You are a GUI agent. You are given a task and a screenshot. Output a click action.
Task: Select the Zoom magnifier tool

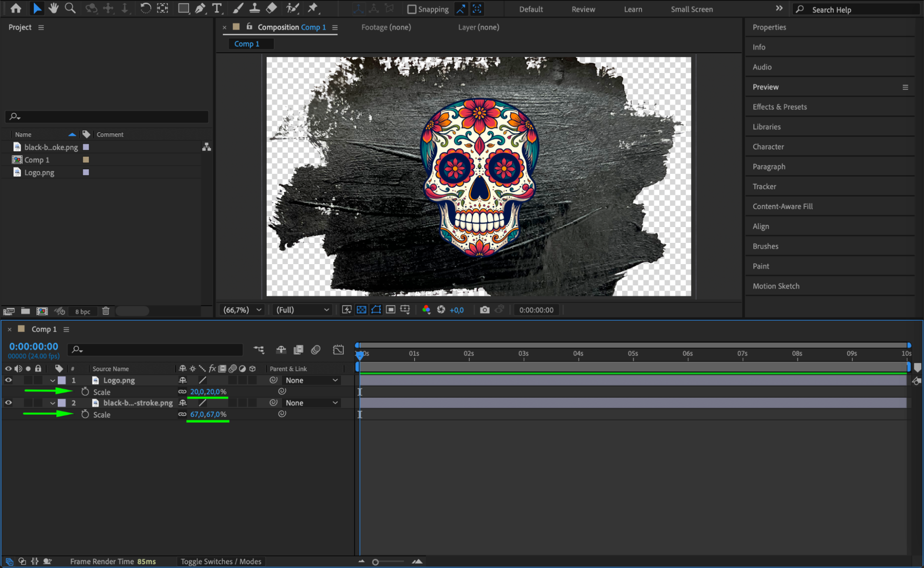(x=70, y=8)
